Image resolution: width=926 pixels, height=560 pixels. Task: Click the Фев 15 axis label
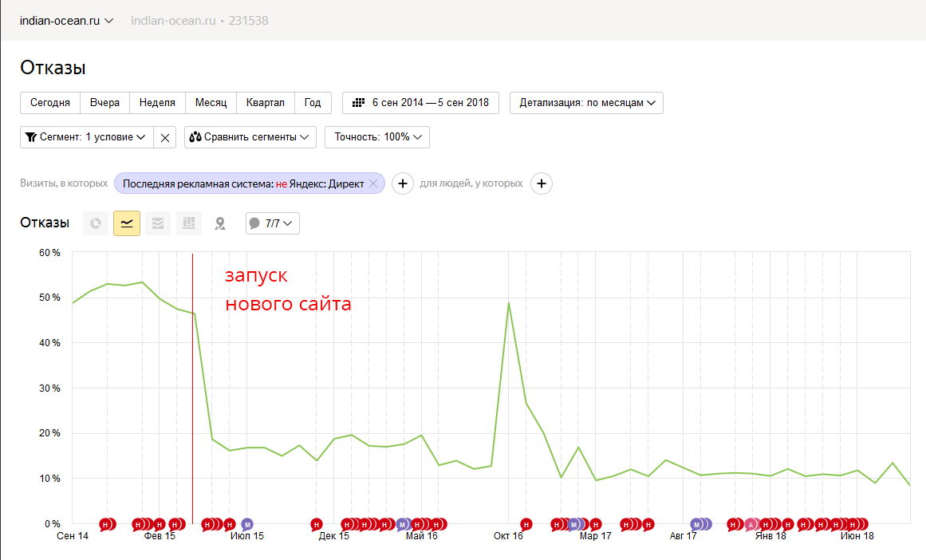click(160, 536)
